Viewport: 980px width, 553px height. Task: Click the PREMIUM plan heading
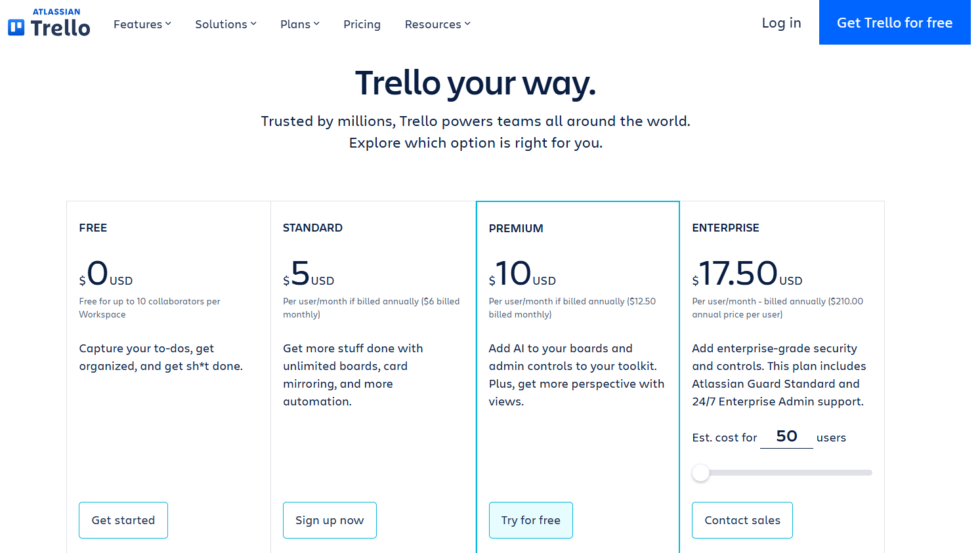coord(516,228)
